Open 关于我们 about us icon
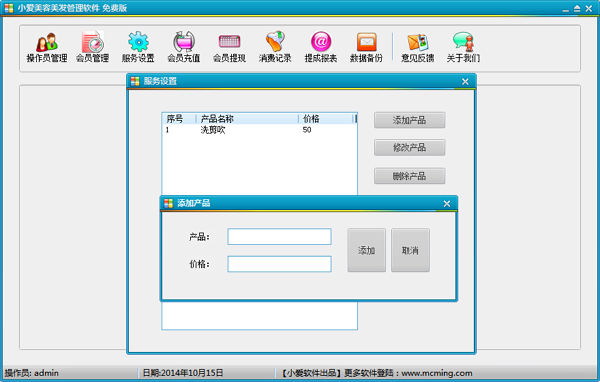Image resolution: width=600 pixels, height=382 pixels. [x=463, y=47]
